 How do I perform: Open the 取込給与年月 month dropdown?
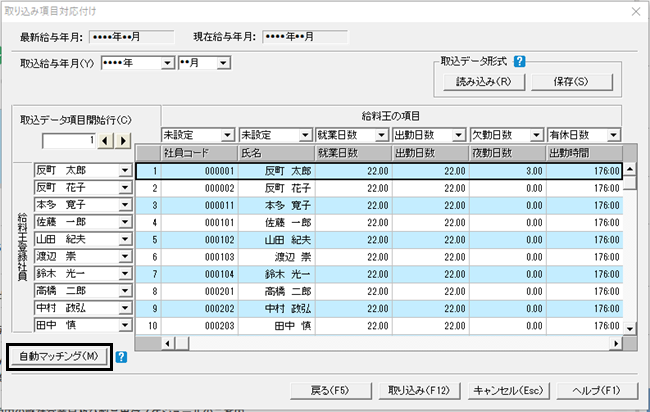coord(223,63)
